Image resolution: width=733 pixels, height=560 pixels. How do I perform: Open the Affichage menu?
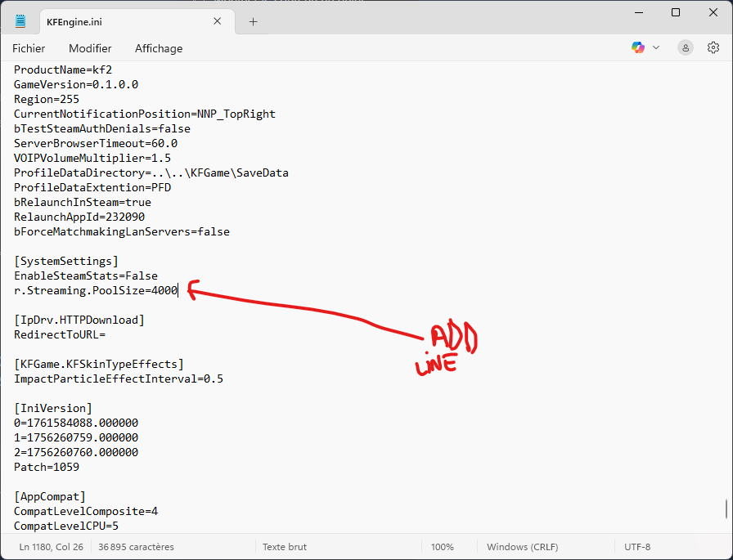click(159, 48)
